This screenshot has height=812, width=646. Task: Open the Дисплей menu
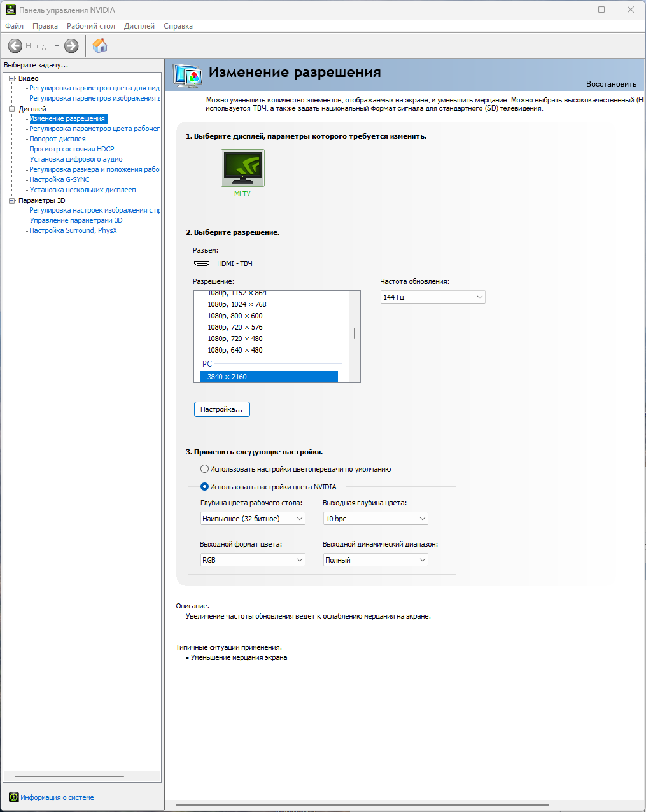click(x=139, y=26)
